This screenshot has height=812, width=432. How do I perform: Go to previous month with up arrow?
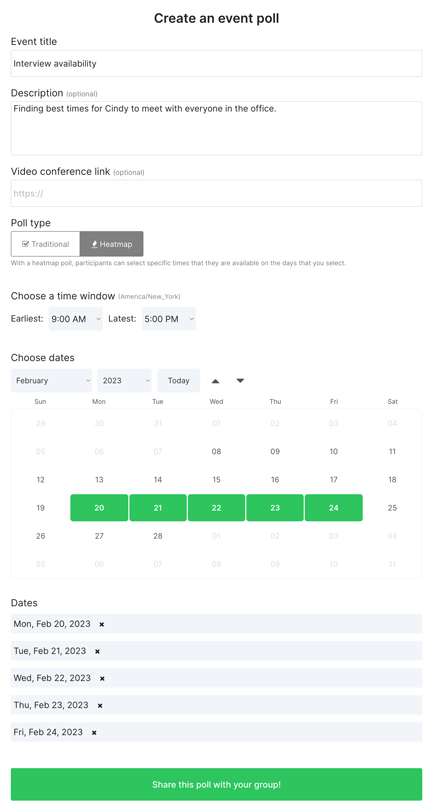click(215, 381)
